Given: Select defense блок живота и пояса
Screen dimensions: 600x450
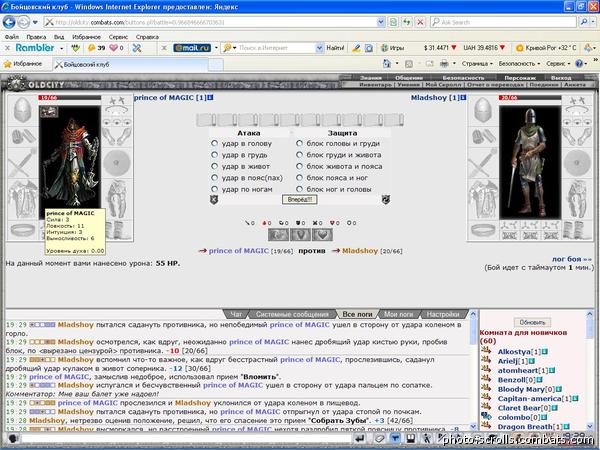Looking at the screenshot, I should coord(299,166).
